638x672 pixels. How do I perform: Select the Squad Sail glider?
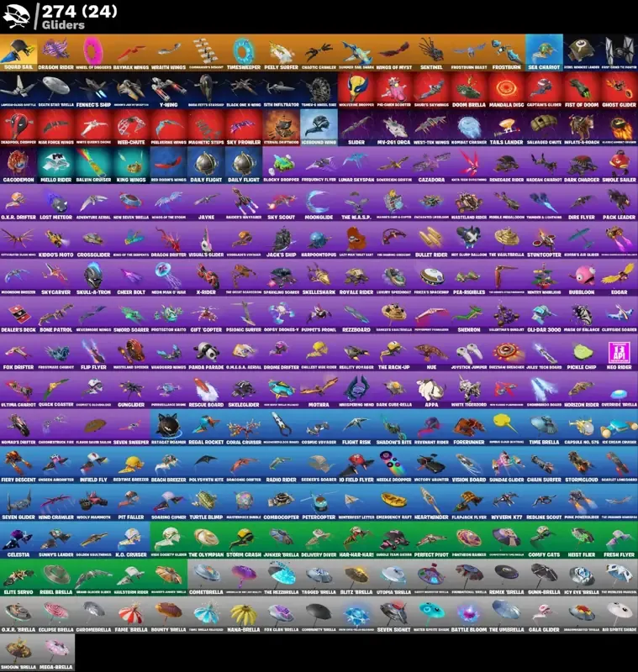coord(18,52)
